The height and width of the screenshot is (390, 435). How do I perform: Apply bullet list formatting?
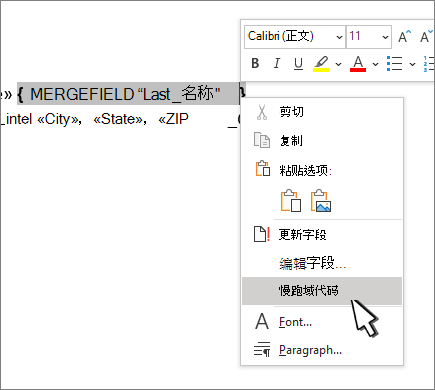(x=395, y=63)
